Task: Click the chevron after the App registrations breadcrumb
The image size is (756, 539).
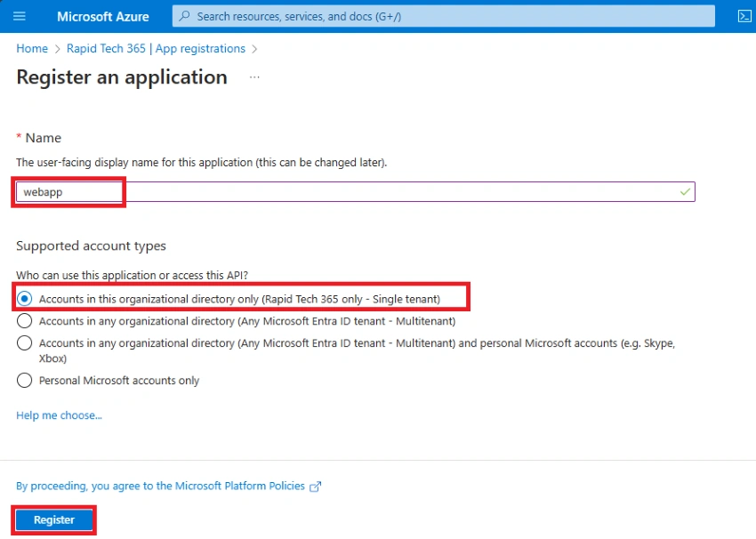Action: pos(254,49)
